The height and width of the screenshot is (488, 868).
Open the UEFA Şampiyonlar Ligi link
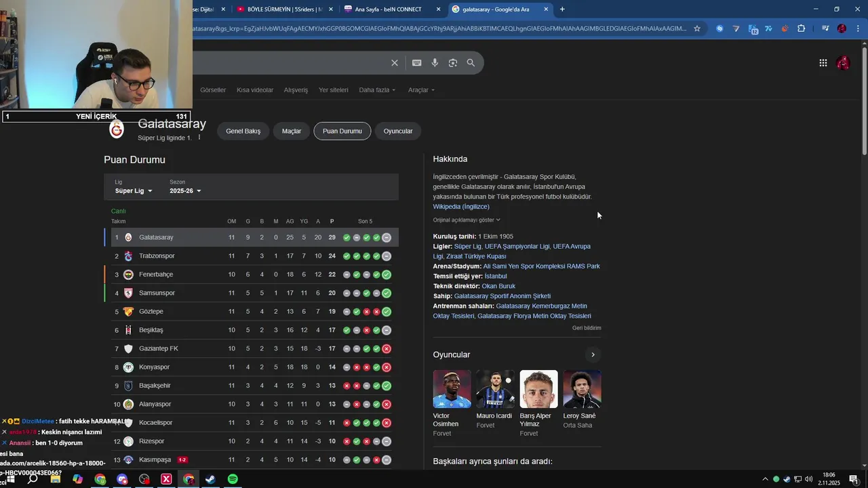[x=517, y=247]
